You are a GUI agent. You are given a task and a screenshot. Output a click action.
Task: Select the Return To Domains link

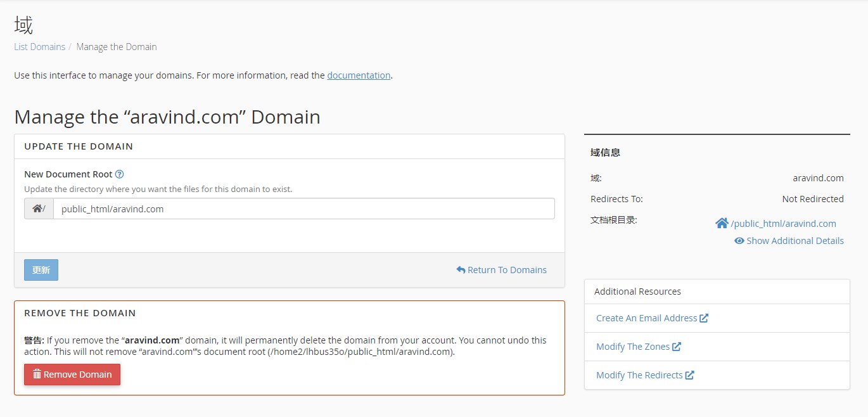[x=507, y=270]
